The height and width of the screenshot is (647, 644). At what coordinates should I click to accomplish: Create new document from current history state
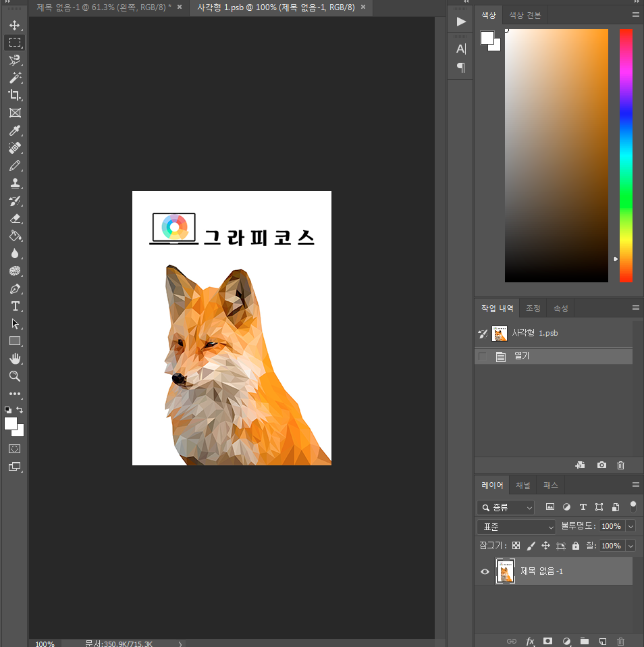tap(580, 465)
